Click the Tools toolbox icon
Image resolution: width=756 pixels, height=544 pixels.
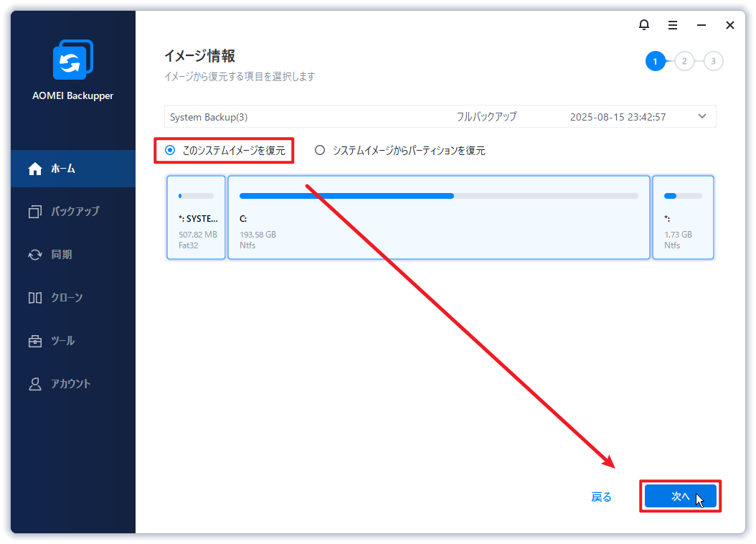click(34, 341)
